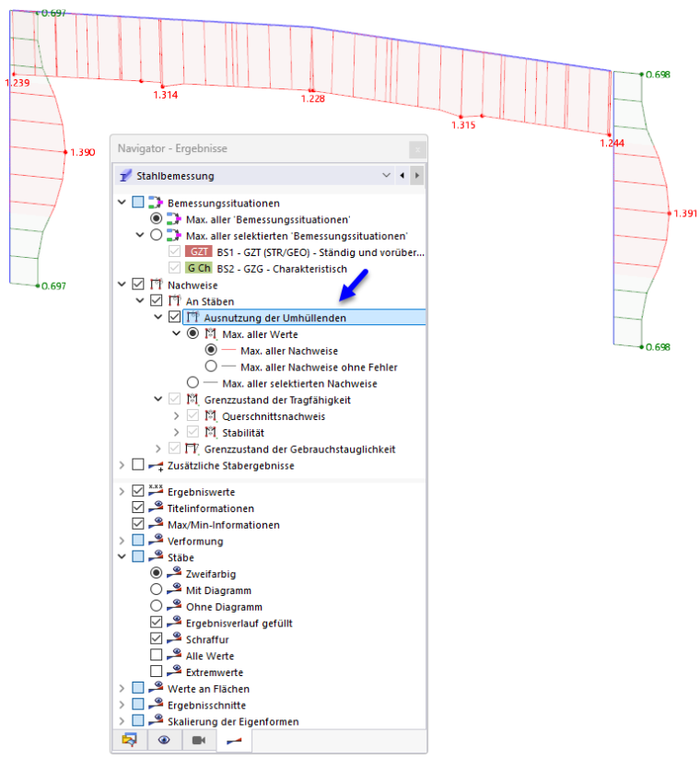700x759 pixels.
Task: Toggle the Bemessungssituationen checkbox
Action: point(138,203)
